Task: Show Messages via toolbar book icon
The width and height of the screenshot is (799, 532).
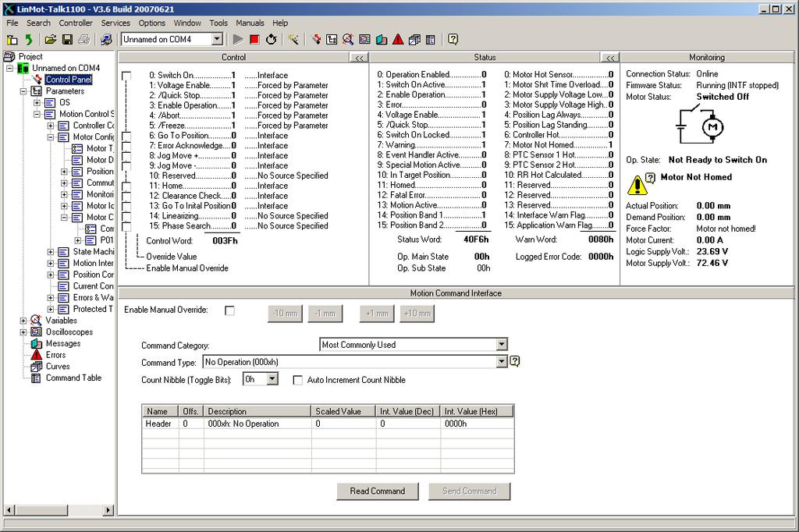Action: tap(381, 39)
